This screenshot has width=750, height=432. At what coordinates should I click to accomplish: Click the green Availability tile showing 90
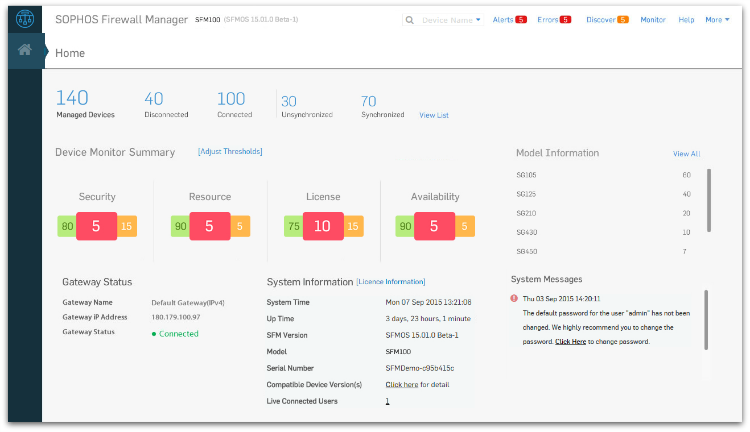click(x=405, y=226)
